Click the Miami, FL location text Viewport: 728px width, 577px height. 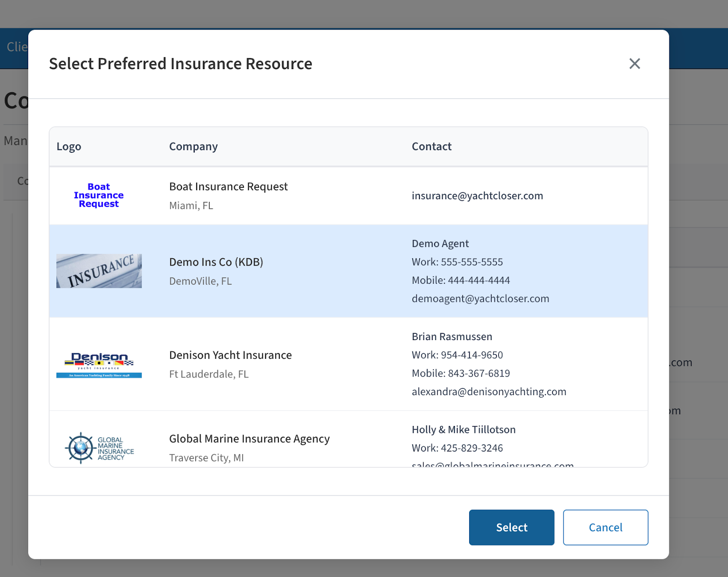(x=191, y=206)
